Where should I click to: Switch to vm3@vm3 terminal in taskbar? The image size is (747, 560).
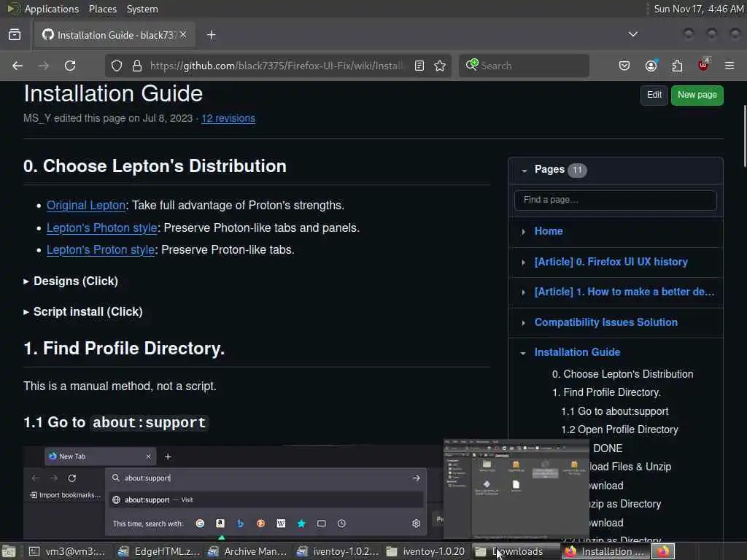68,551
